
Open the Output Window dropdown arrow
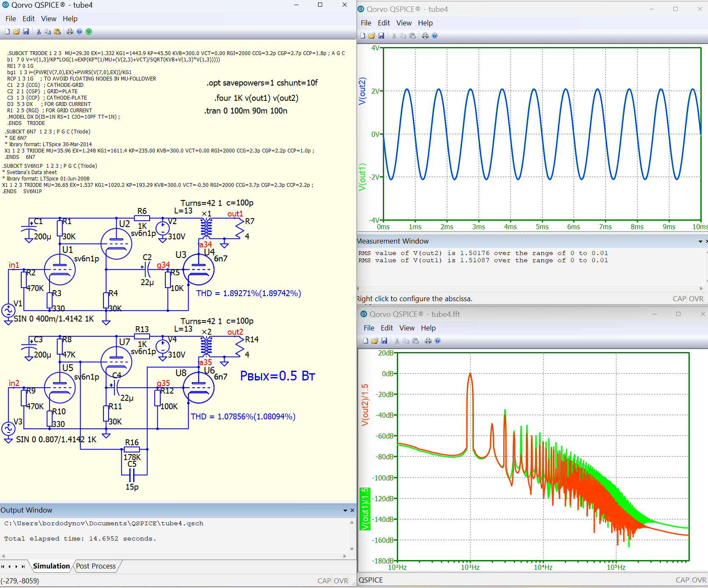(x=345, y=510)
